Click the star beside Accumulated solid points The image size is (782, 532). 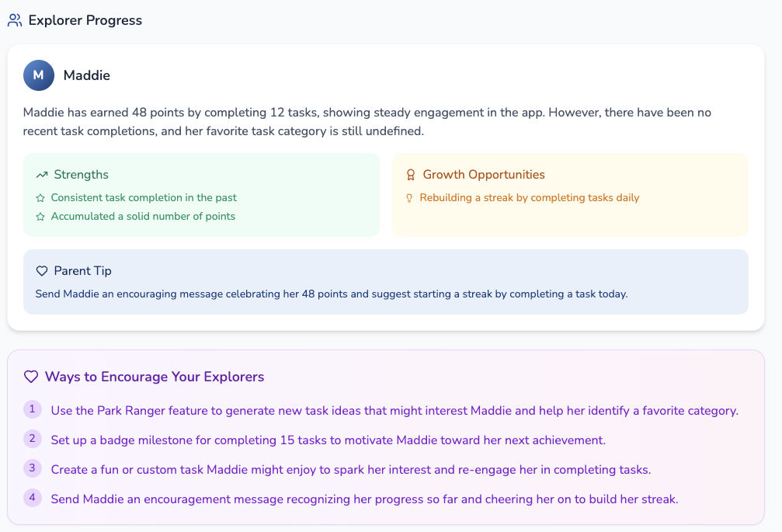coord(40,217)
